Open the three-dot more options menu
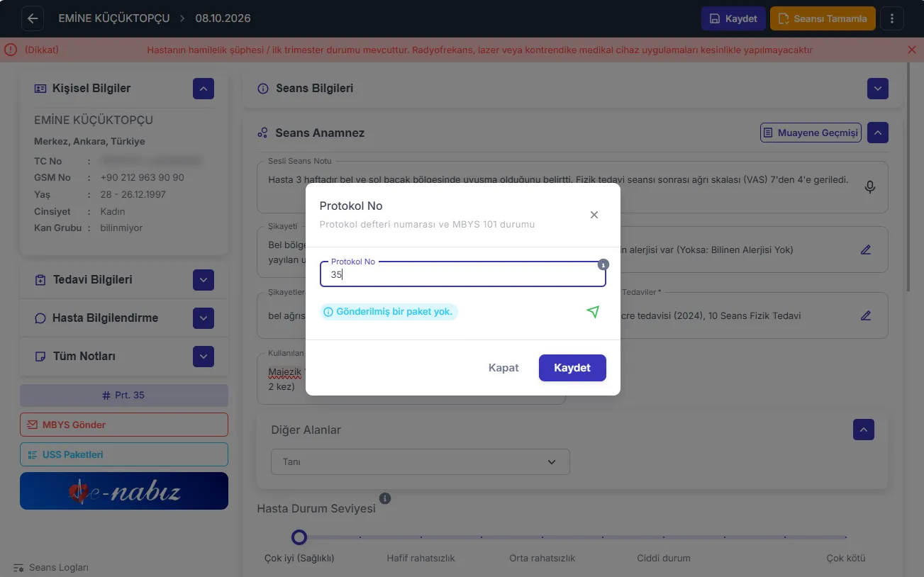 (x=891, y=18)
